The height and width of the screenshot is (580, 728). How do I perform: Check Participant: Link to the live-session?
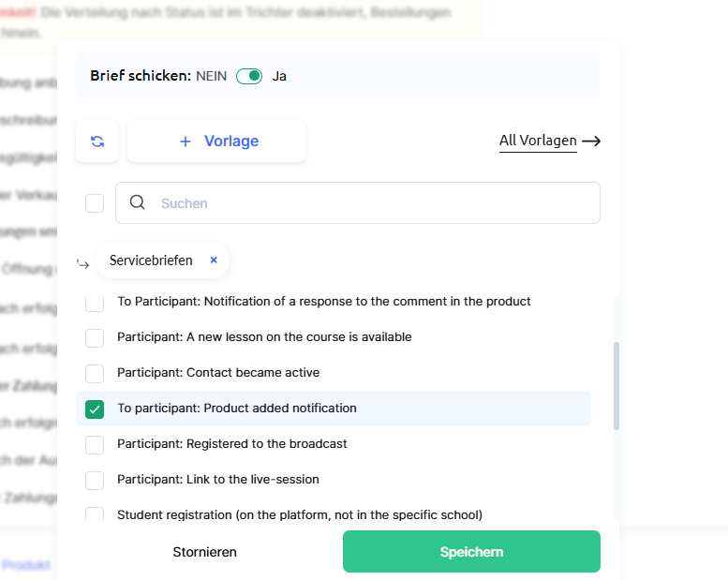[x=95, y=481]
